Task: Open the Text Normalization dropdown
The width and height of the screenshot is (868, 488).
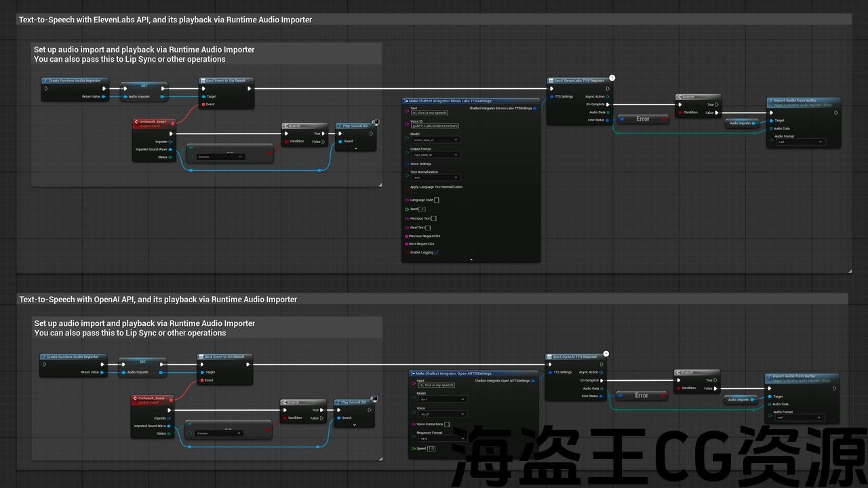Action: (436, 178)
